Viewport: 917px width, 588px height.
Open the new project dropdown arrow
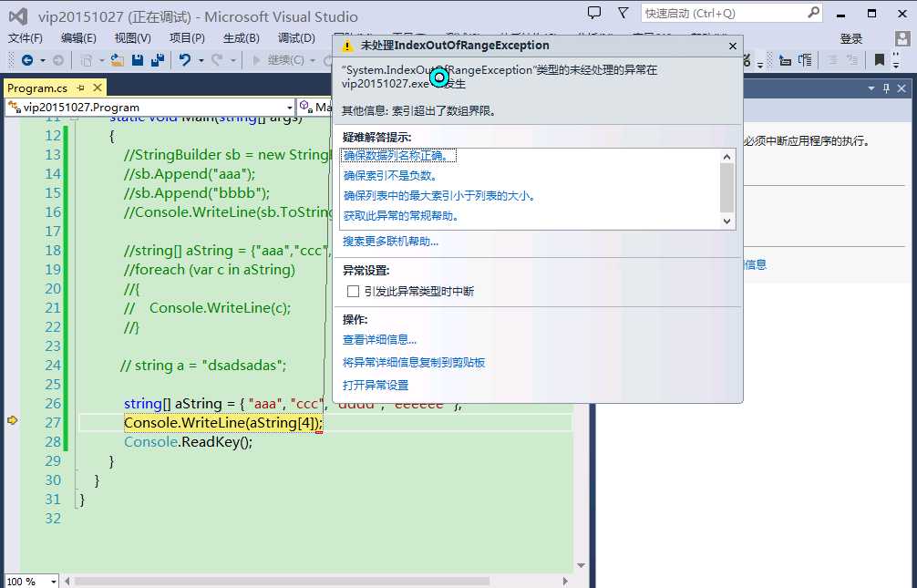point(101,60)
